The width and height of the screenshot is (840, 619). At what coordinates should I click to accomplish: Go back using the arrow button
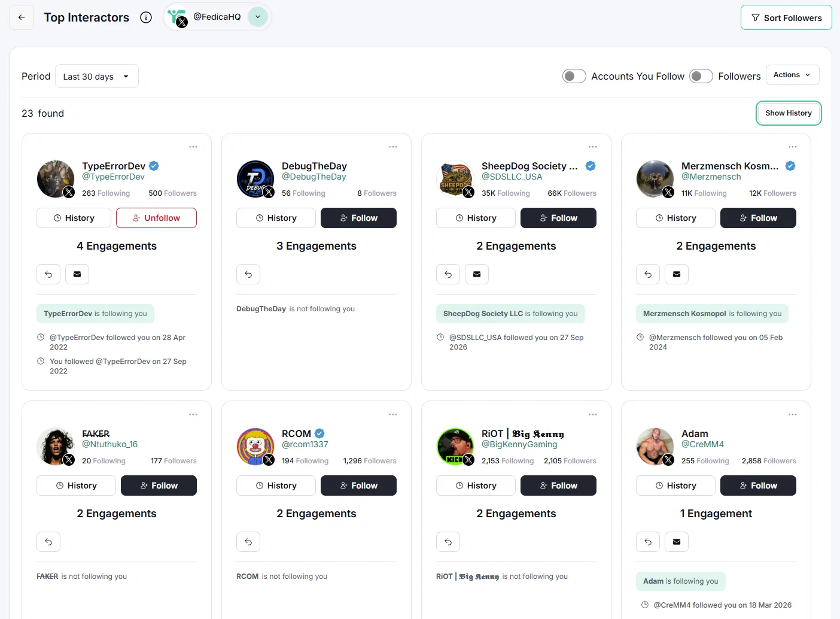tap(22, 17)
